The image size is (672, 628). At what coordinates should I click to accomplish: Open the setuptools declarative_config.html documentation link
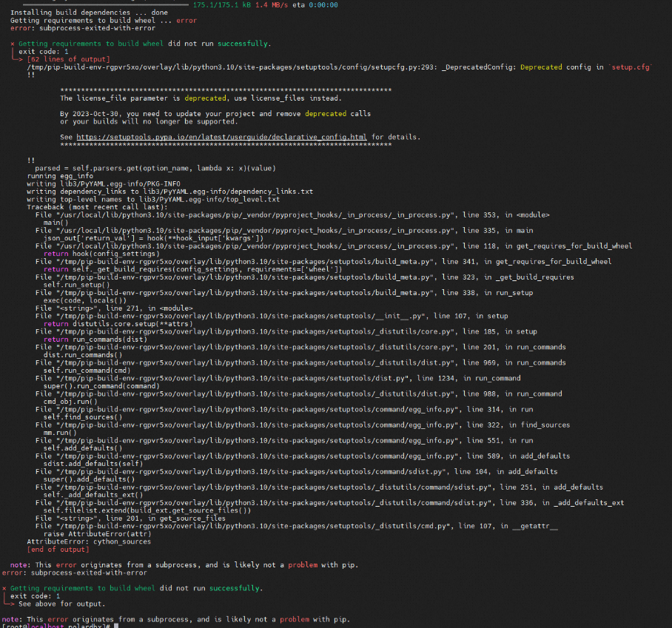[x=221, y=137]
